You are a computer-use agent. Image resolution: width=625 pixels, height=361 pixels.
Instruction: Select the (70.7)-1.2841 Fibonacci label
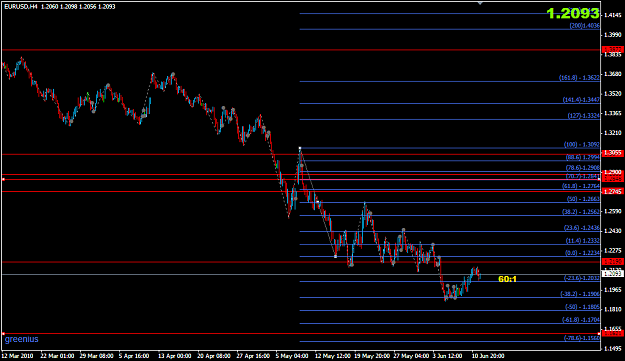click(582, 177)
